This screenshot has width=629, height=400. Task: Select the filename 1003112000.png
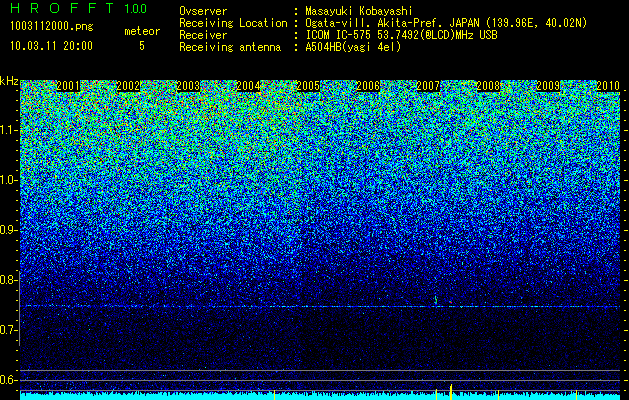point(52,27)
